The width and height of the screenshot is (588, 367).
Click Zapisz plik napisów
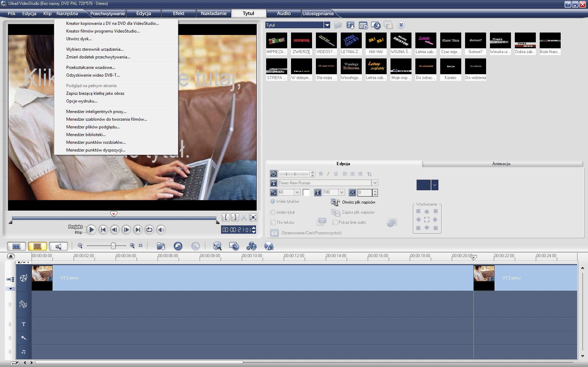(353, 212)
